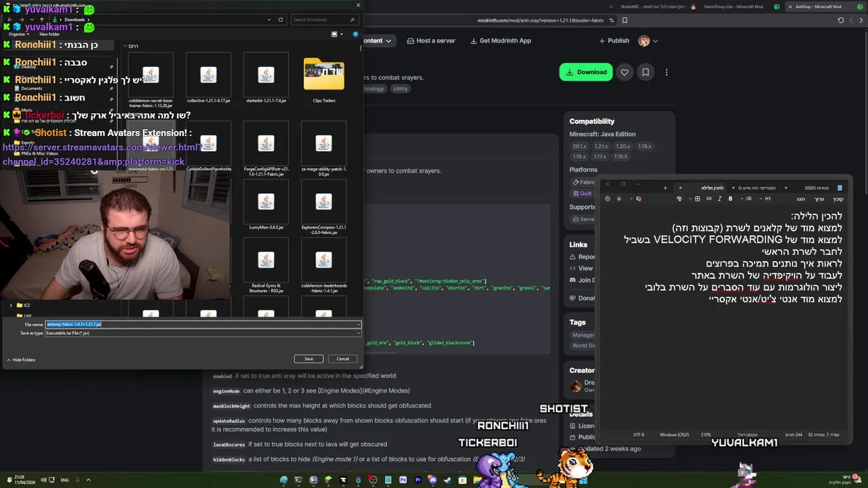Viewport: 868px width, 488px height.
Task: Open the קובץ menu in Notepad
Action: tap(838, 199)
